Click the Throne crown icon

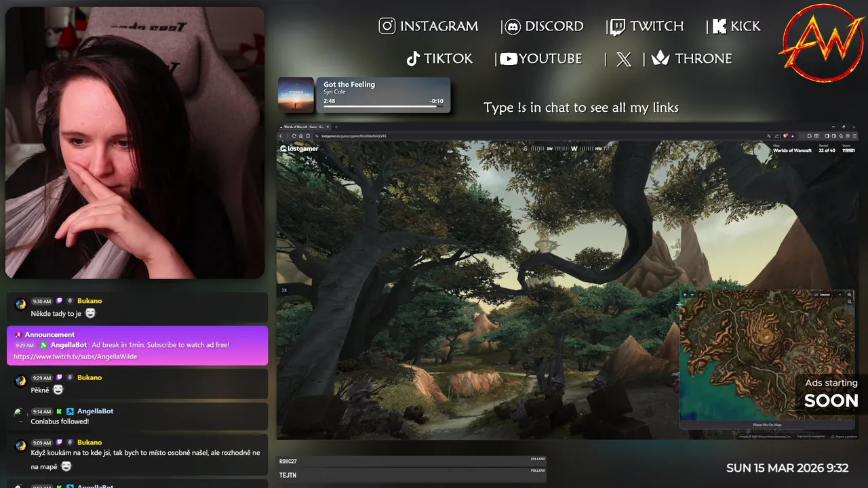point(660,58)
